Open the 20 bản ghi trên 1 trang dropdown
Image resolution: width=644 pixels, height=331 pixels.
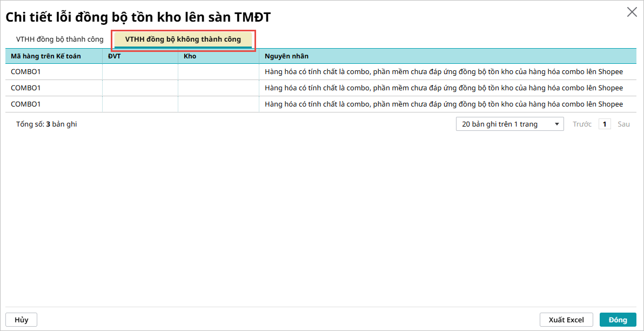click(509, 124)
